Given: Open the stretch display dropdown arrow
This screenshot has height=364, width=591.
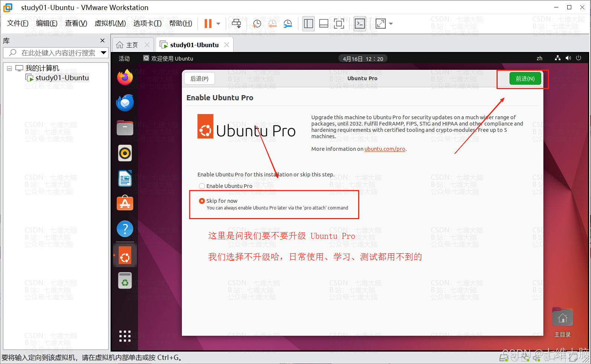Looking at the screenshot, I should click(391, 24).
